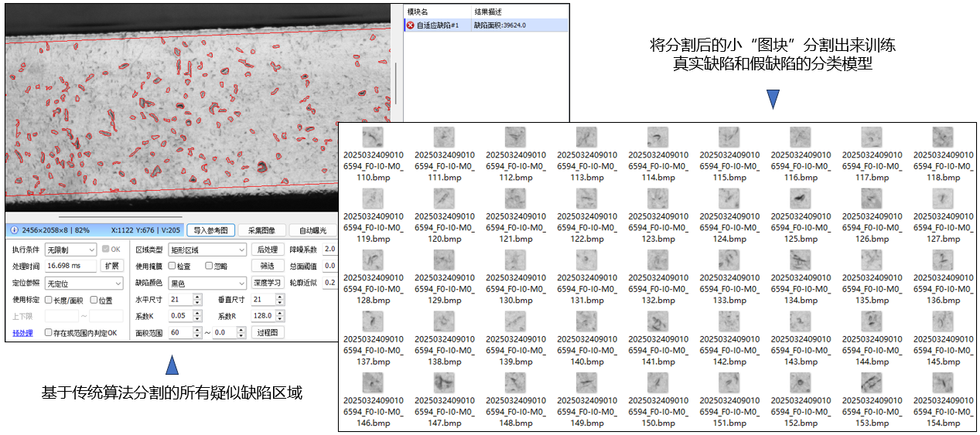Tick the 检查 mask checkbox
The image size is (980, 435).
(172, 266)
